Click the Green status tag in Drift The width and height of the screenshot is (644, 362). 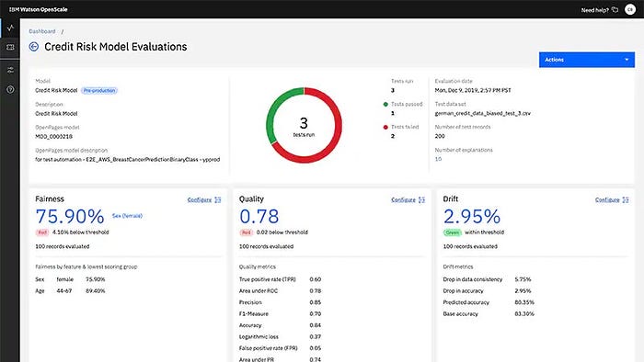pos(453,232)
